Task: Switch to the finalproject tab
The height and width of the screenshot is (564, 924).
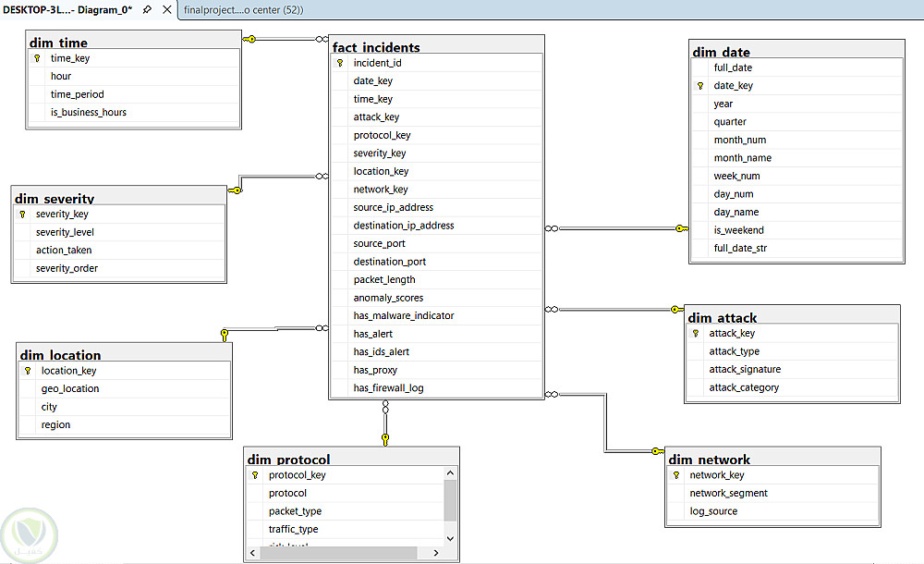Action: [x=243, y=9]
